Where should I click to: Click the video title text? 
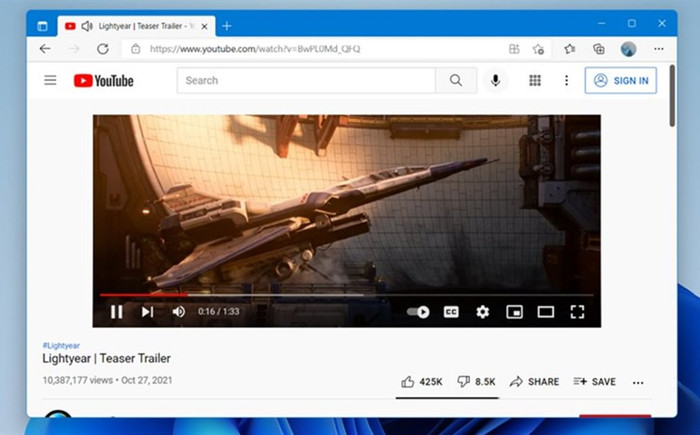point(106,358)
